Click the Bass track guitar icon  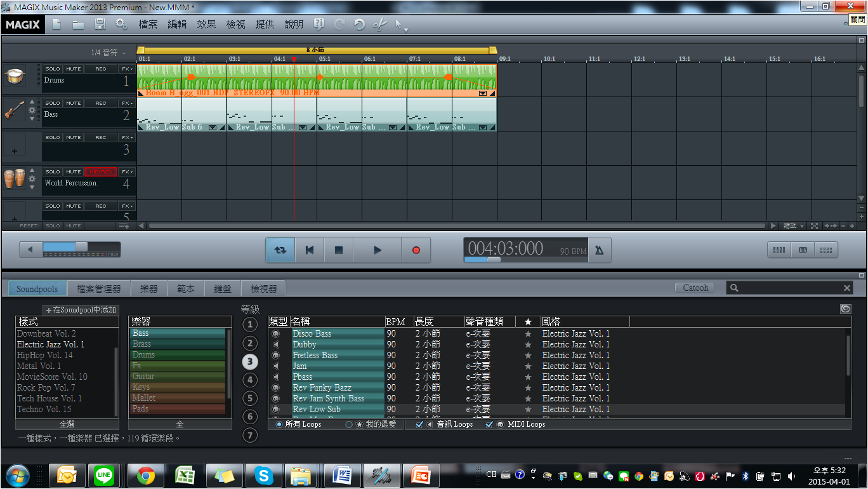15,111
